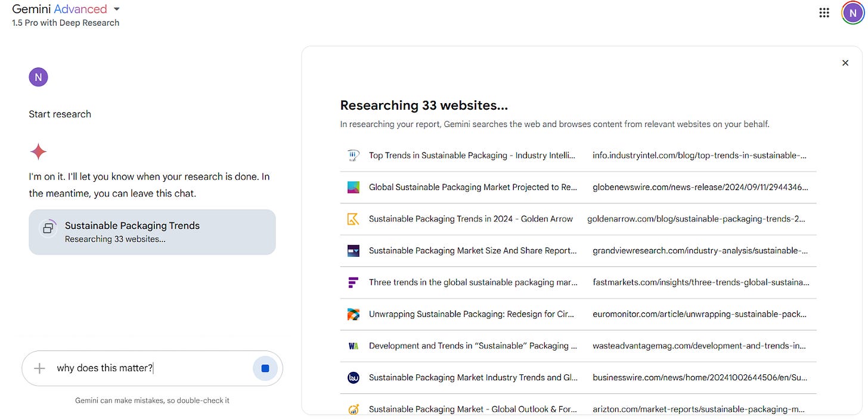
Task: Click the Google apps grid icon
Action: pos(824,12)
